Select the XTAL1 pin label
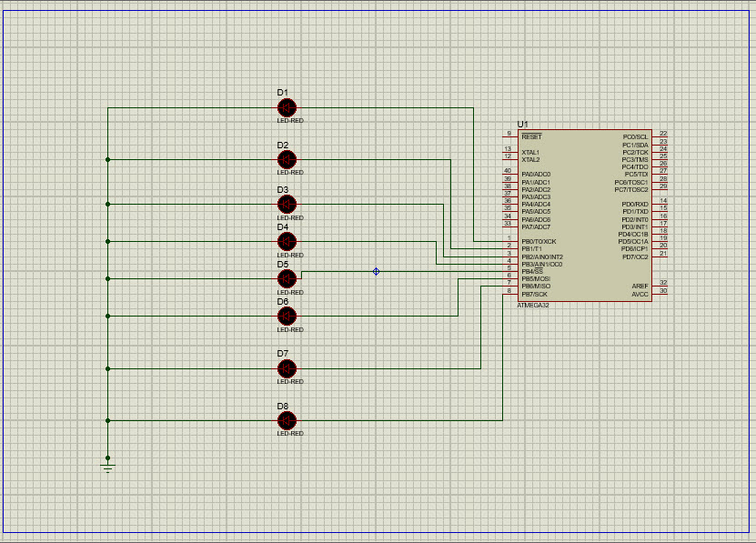The width and height of the screenshot is (756, 543). pyautogui.click(x=530, y=152)
